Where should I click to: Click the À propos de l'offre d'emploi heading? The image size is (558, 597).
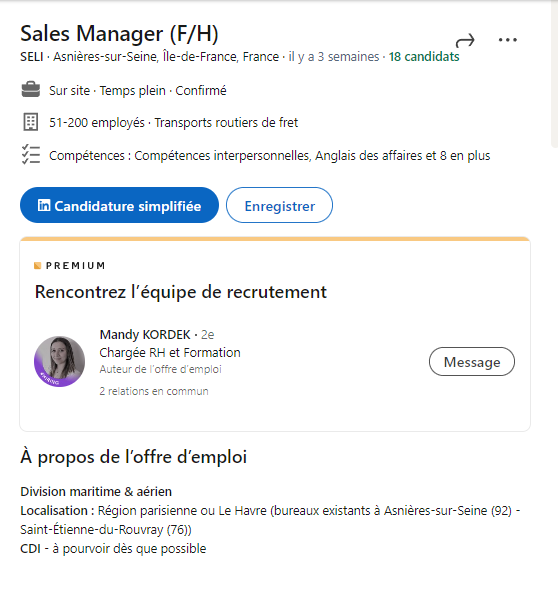[134, 457]
